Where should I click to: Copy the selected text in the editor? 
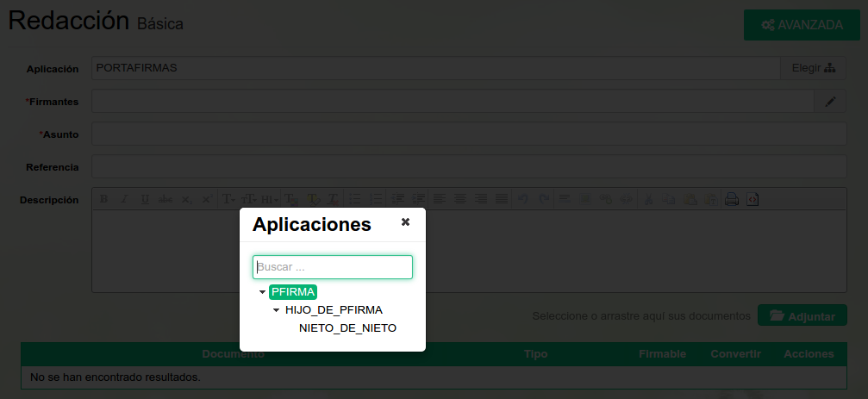[669, 199]
